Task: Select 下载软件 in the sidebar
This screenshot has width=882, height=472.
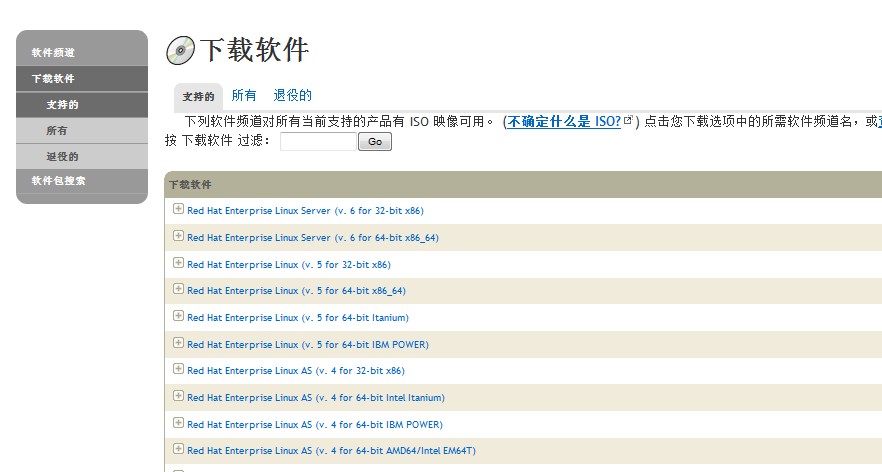Action: click(82, 79)
